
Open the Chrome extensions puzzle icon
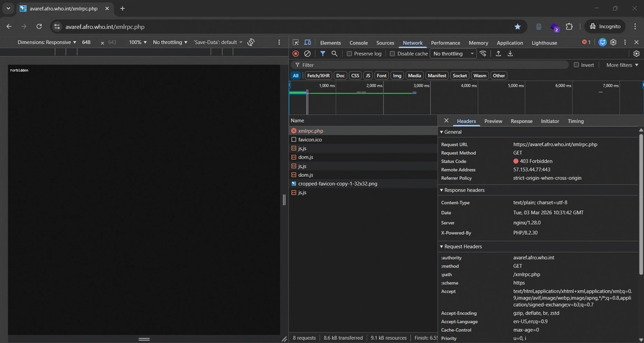[569, 26]
